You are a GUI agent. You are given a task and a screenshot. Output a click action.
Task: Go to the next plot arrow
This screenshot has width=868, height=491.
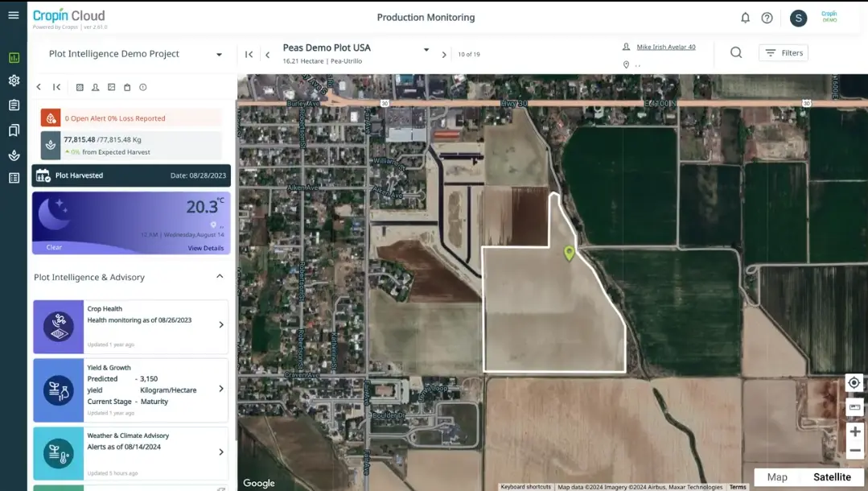(x=444, y=55)
